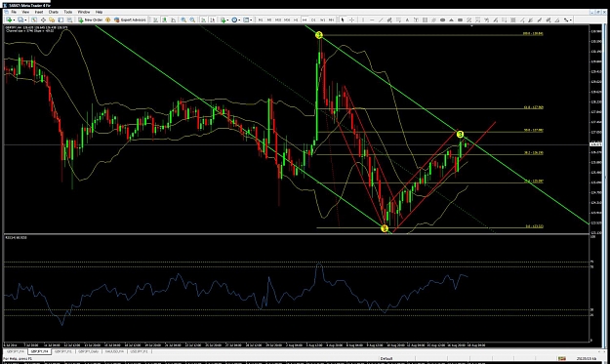Viewport: 610px width, 364px height.
Task: Select the Ellipse shape tool
Action: (x=442, y=20)
